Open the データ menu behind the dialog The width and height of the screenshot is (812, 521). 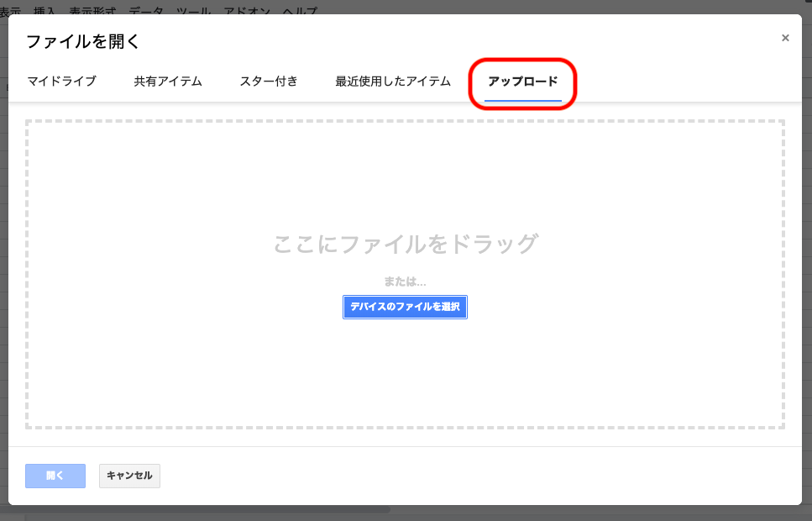[146, 10]
